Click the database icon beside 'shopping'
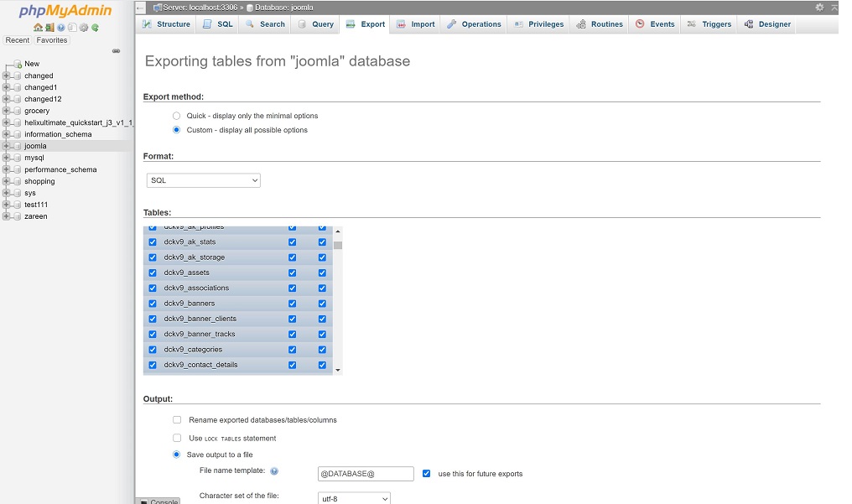 pyautogui.click(x=18, y=181)
